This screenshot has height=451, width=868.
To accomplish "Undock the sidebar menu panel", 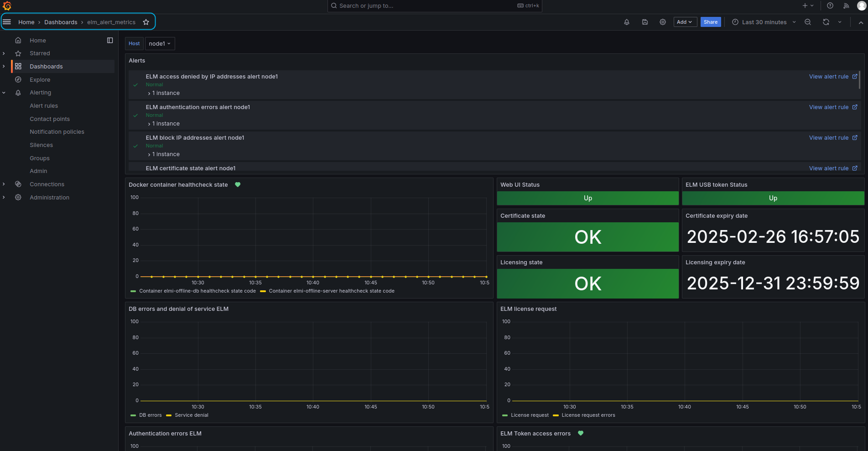I will coord(110,40).
